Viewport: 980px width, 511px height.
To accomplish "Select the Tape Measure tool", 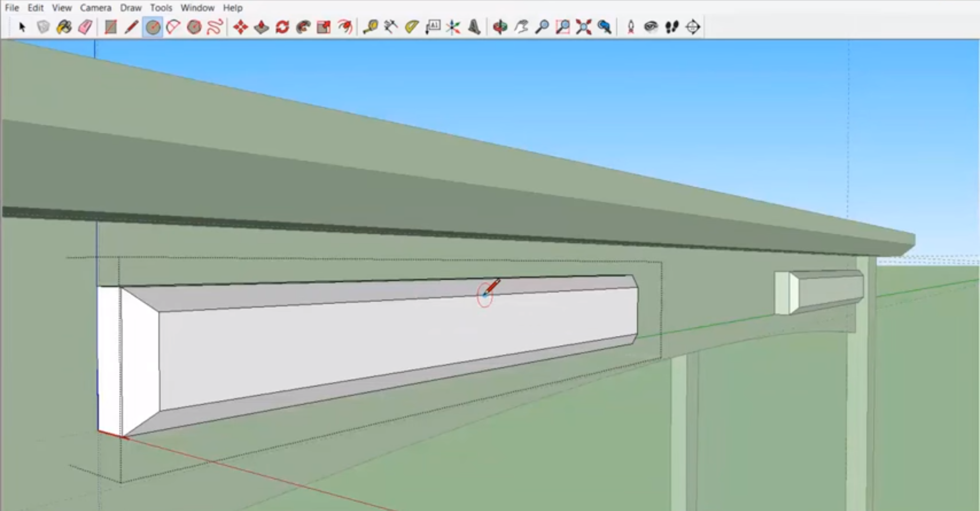I will pos(370,27).
